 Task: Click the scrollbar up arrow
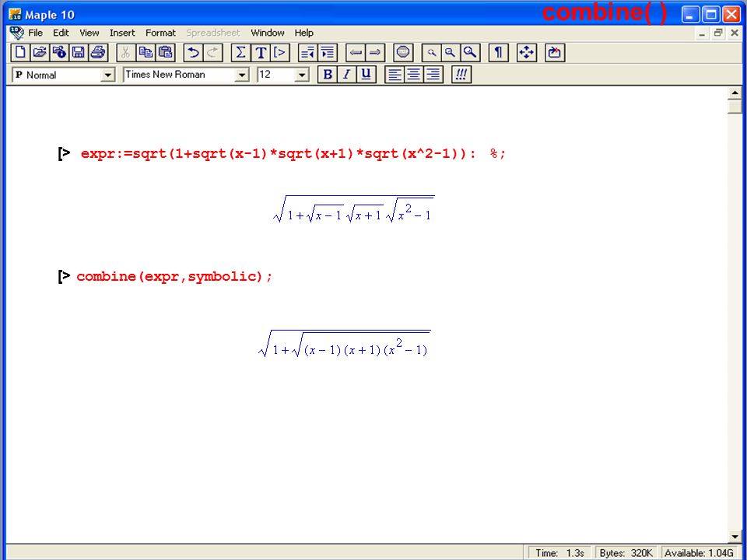tap(735, 93)
